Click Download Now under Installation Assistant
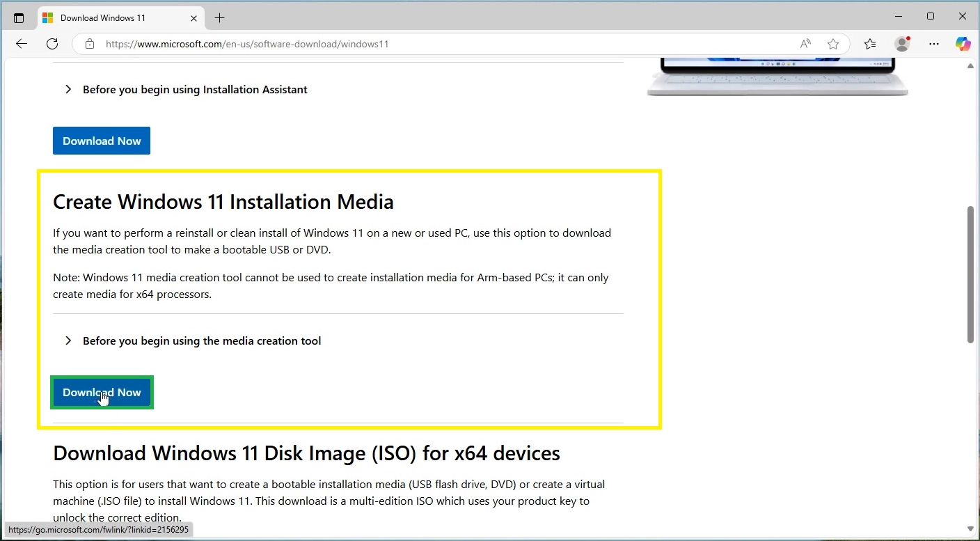Screen dimensions: 980x541 (x=102, y=141)
